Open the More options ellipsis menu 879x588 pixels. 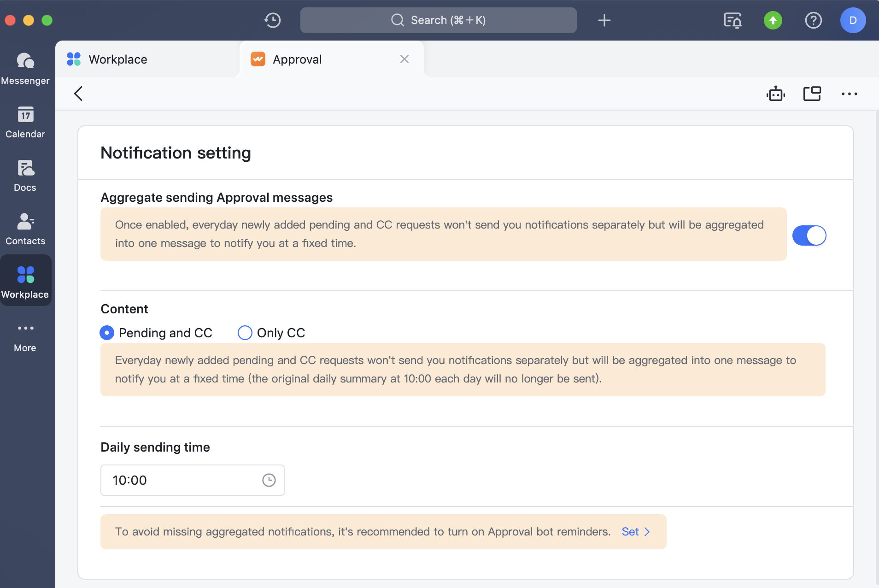point(849,93)
